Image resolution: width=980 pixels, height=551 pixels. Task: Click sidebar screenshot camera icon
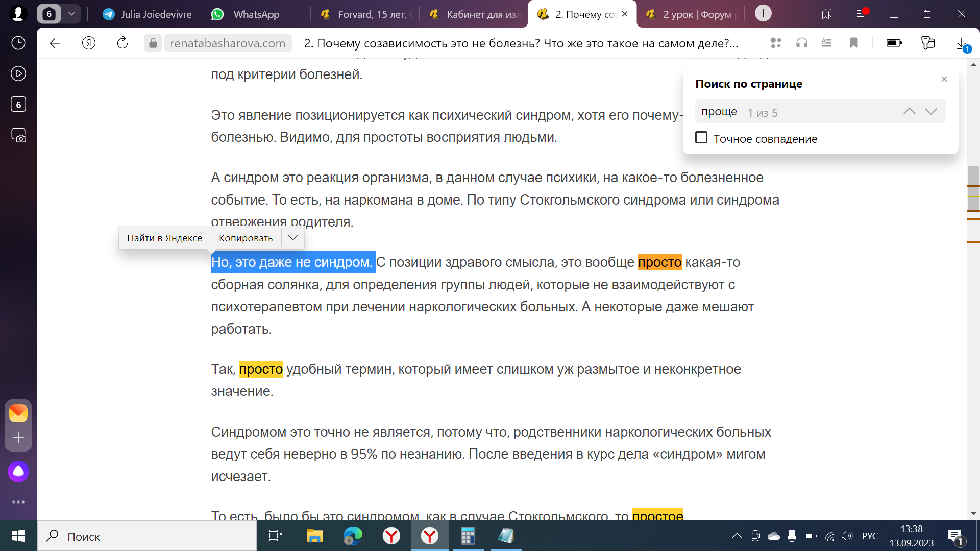18,135
